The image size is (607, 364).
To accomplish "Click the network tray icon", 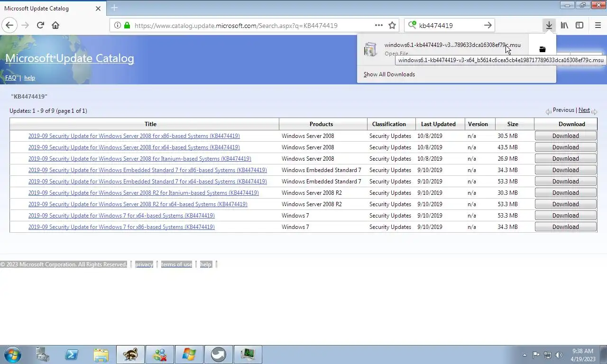I will (548, 355).
